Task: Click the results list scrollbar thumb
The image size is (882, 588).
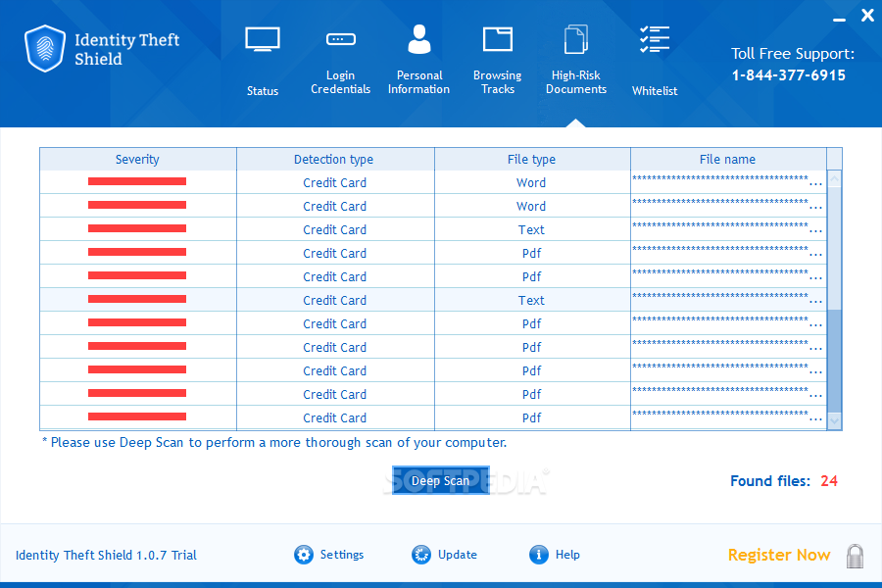Action: pos(834,360)
